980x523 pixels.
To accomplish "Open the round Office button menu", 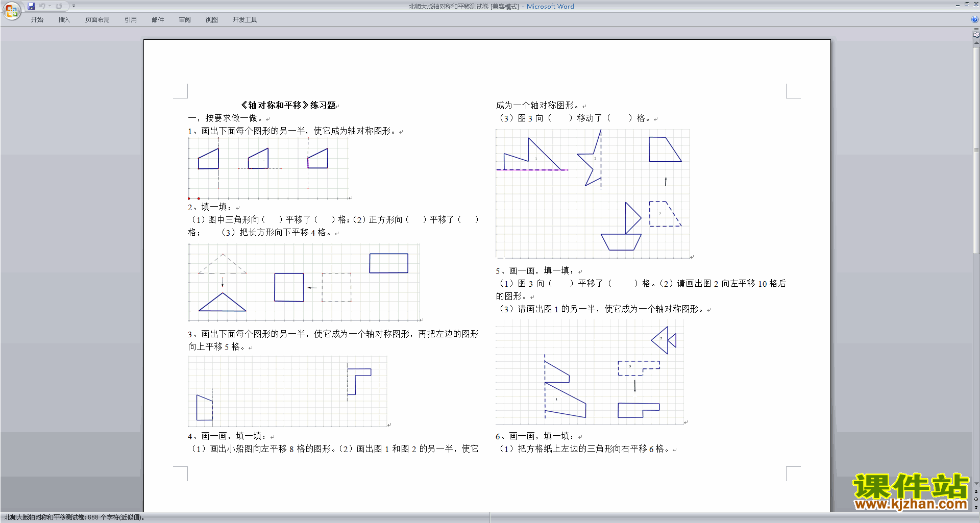I will (11, 10).
